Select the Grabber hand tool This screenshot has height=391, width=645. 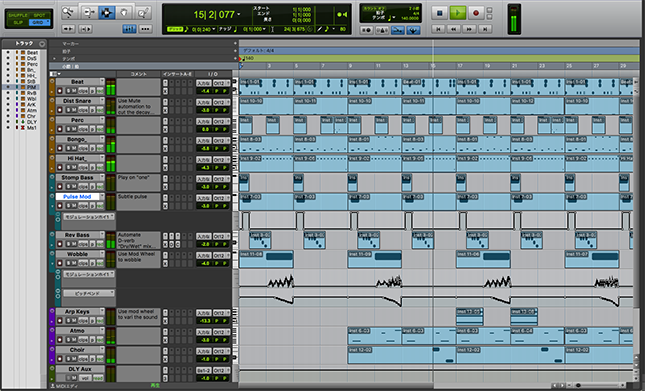124,13
